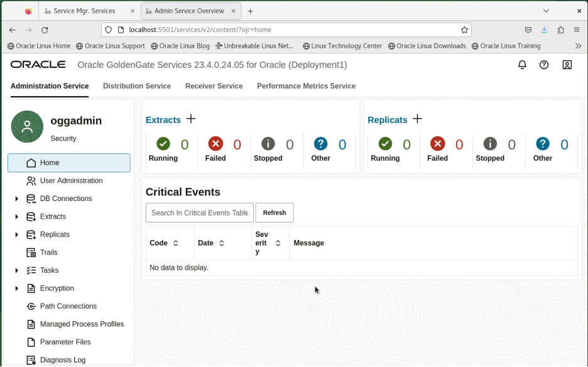Open Firefox extensions puzzle icon
The image size is (588, 367).
[x=560, y=30]
